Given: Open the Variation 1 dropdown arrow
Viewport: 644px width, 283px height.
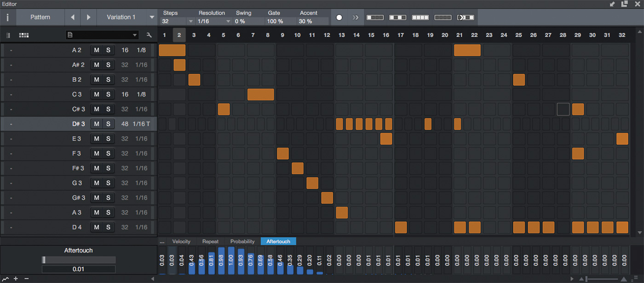Looking at the screenshot, I should pyautogui.click(x=152, y=17).
